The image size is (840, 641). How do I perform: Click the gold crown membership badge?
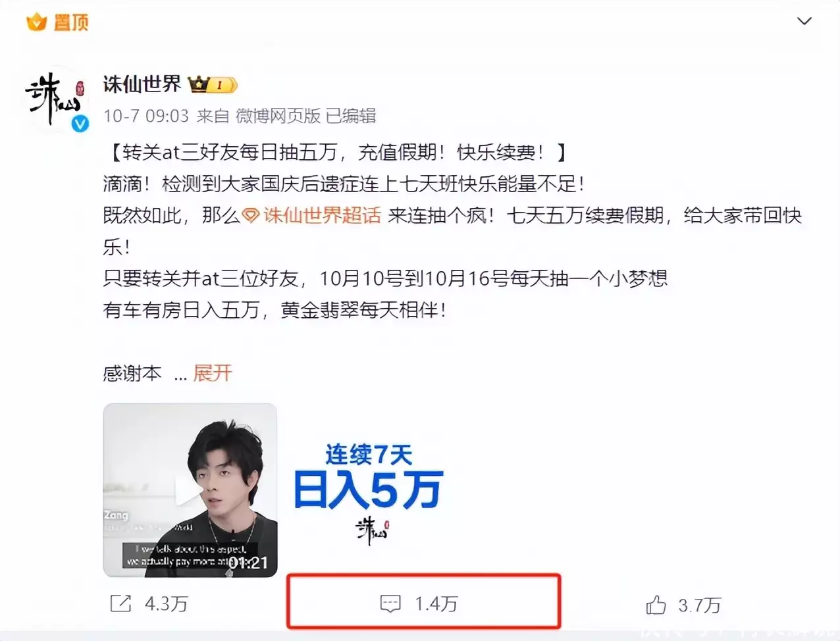pos(212,84)
